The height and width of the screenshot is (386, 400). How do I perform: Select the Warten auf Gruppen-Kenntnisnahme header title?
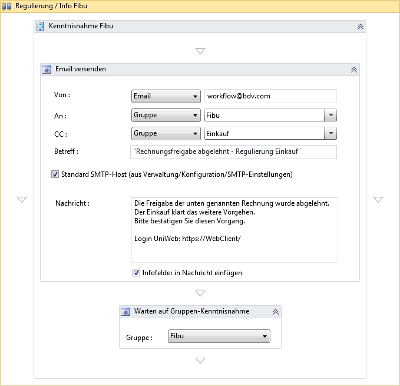[192, 311]
